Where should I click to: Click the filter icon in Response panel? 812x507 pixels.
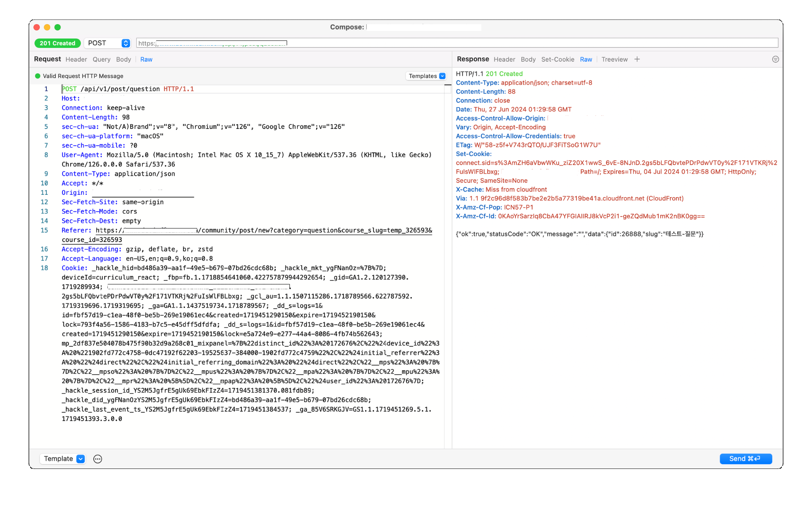pos(775,59)
